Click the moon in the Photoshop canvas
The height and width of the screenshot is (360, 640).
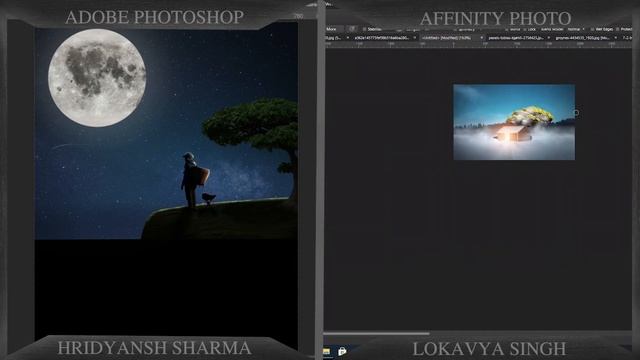97,78
